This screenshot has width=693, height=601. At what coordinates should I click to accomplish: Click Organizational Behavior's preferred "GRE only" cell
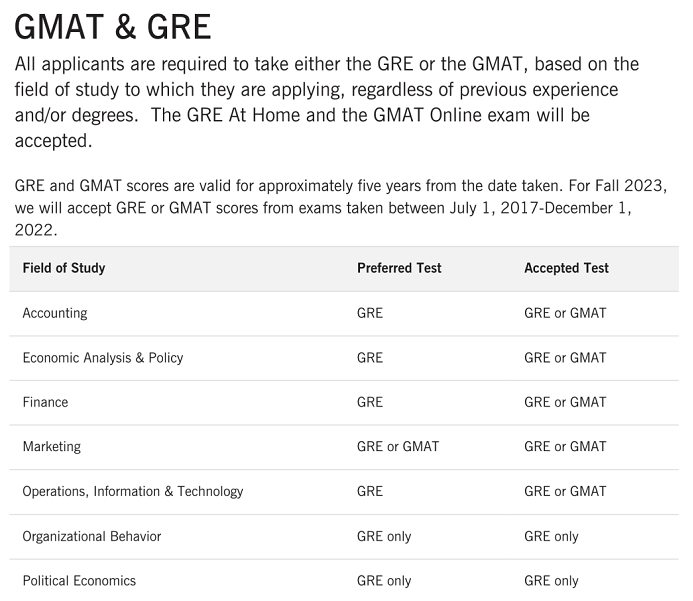tap(384, 536)
